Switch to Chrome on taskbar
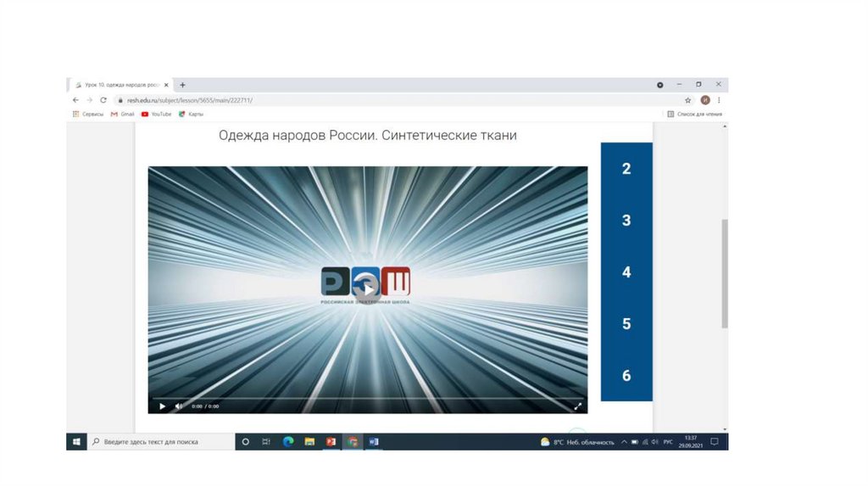Viewport: 868px width, 487px height. pos(353,441)
